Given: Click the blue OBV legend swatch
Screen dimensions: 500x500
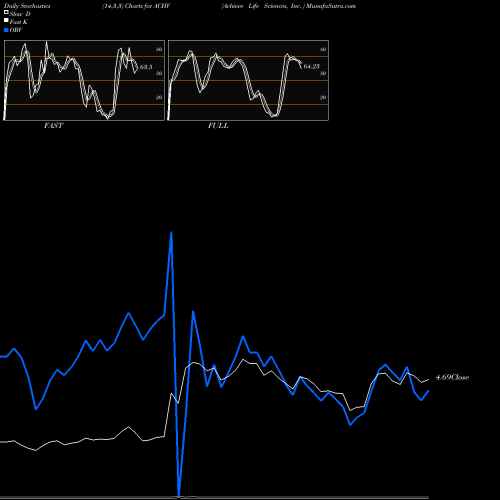Looking at the screenshot, I should [x=6, y=30].
